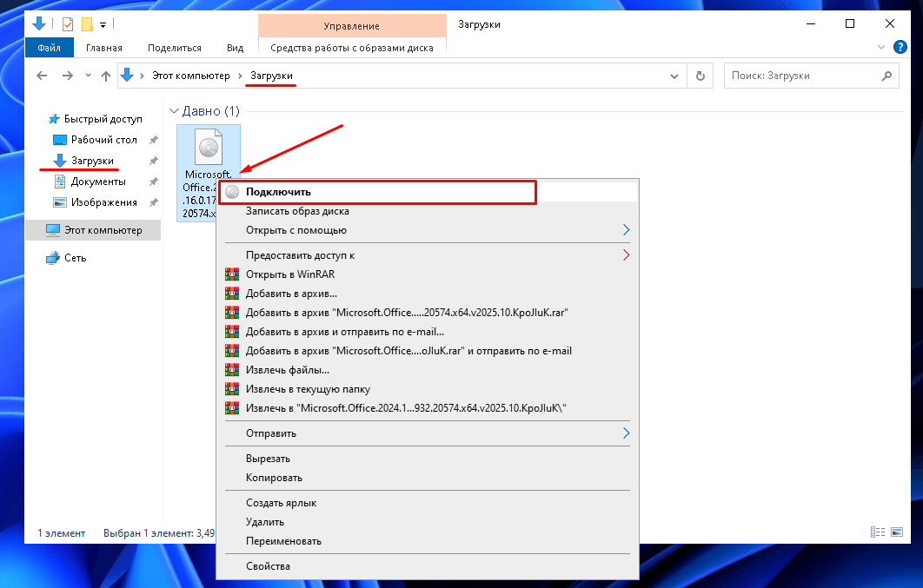Image resolution: width=923 pixels, height=588 pixels.
Task: Click Этот компьютер in the address bar
Action: click(x=190, y=76)
